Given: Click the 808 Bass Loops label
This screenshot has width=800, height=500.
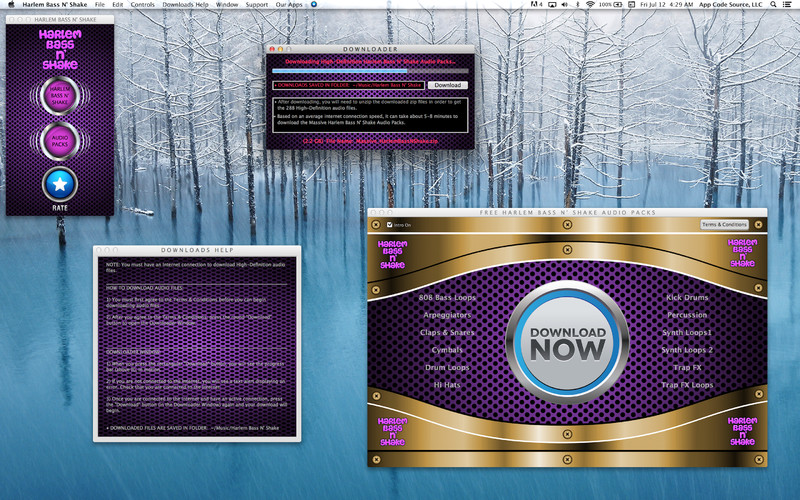Looking at the screenshot, I should tap(447, 297).
